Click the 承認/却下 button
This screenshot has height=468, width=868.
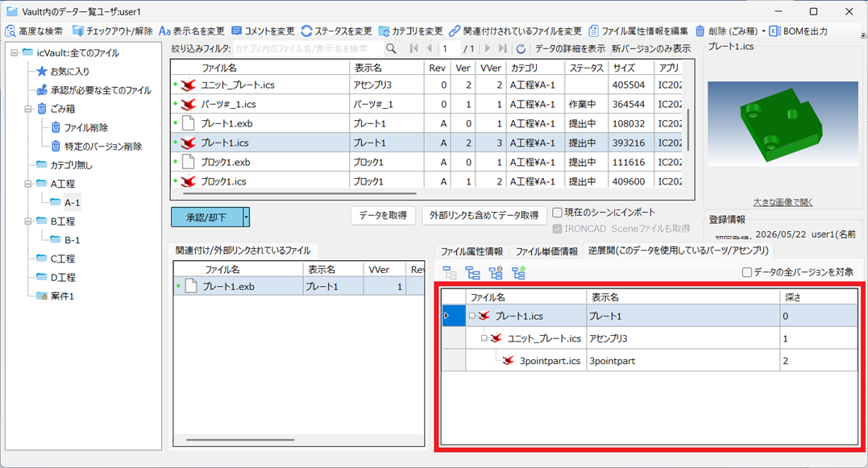click(x=206, y=217)
